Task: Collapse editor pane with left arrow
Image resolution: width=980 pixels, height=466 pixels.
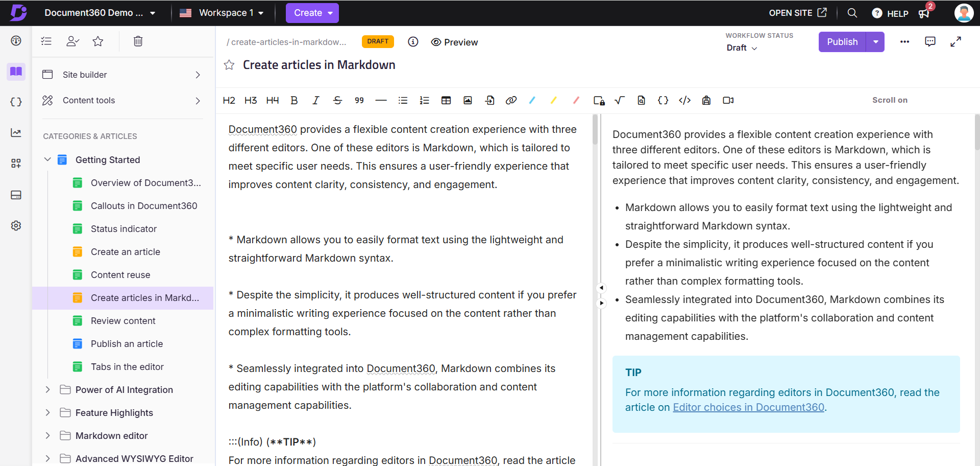Action: [x=601, y=288]
